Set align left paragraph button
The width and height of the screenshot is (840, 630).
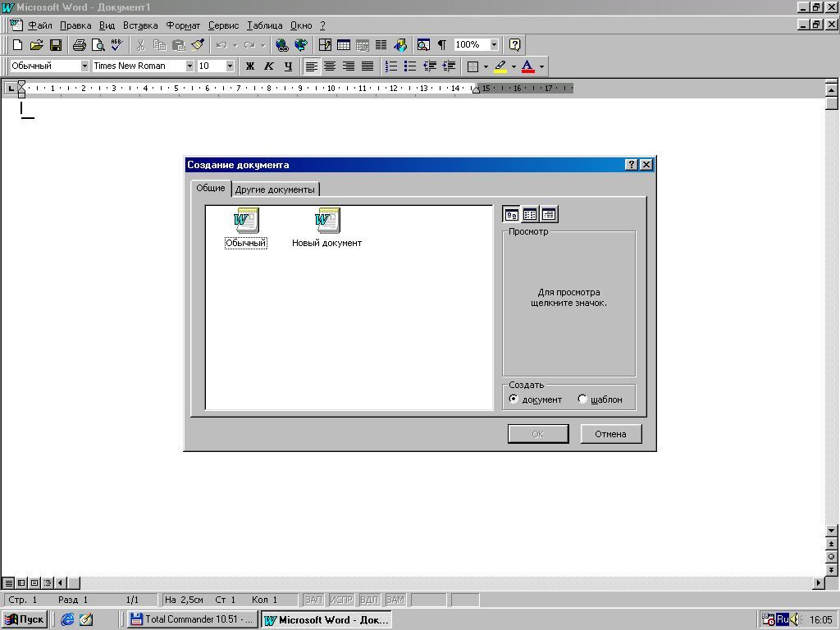pyautogui.click(x=311, y=66)
